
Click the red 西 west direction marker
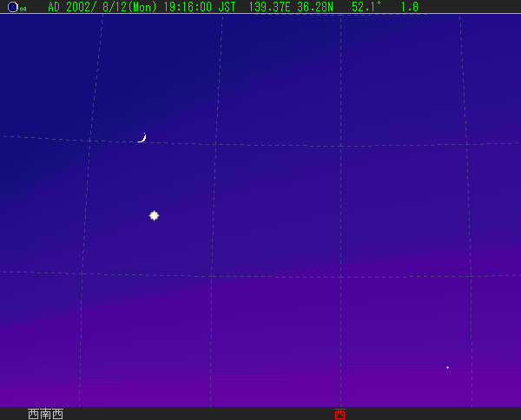point(340,414)
